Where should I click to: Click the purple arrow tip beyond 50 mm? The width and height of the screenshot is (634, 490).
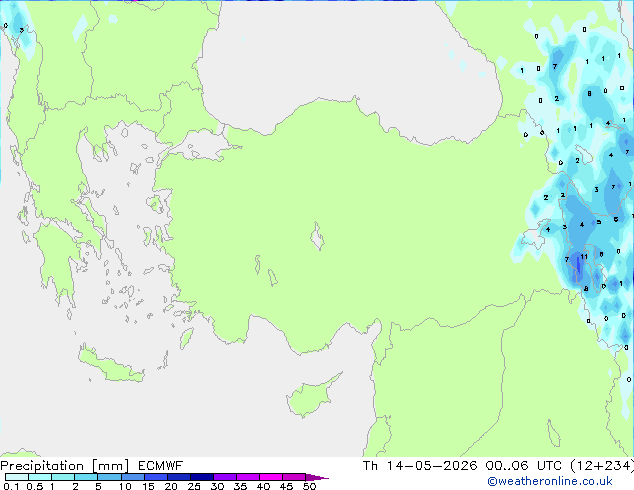pos(317,477)
